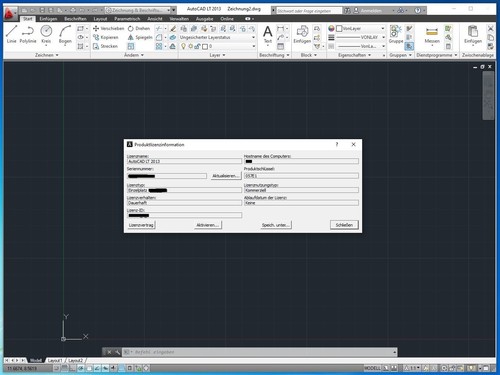Open the Start ribbon tab
Viewport: 500px width, 375px height.
[28, 19]
